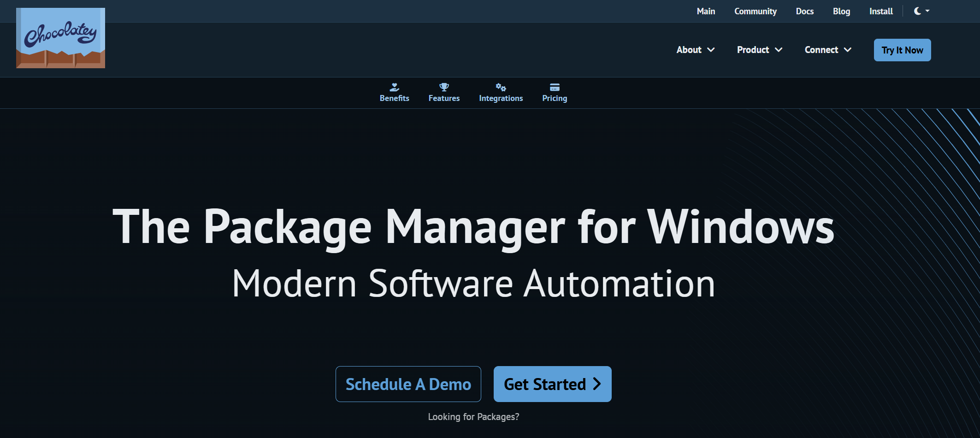Jump to Features section label
The height and width of the screenshot is (438, 980).
(x=444, y=98)
